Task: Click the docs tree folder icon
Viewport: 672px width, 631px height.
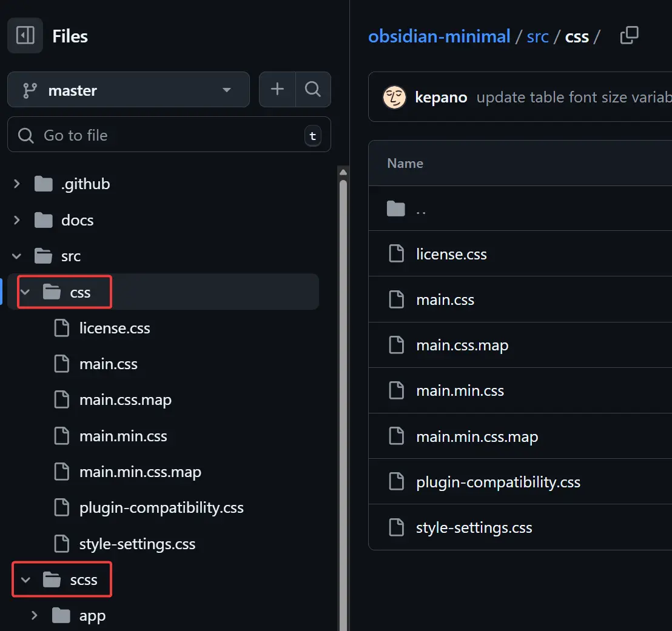Action: coord(43,220)
